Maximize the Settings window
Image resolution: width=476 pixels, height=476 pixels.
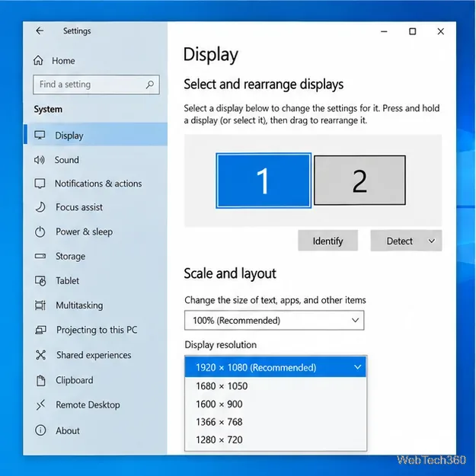point(413,31)
